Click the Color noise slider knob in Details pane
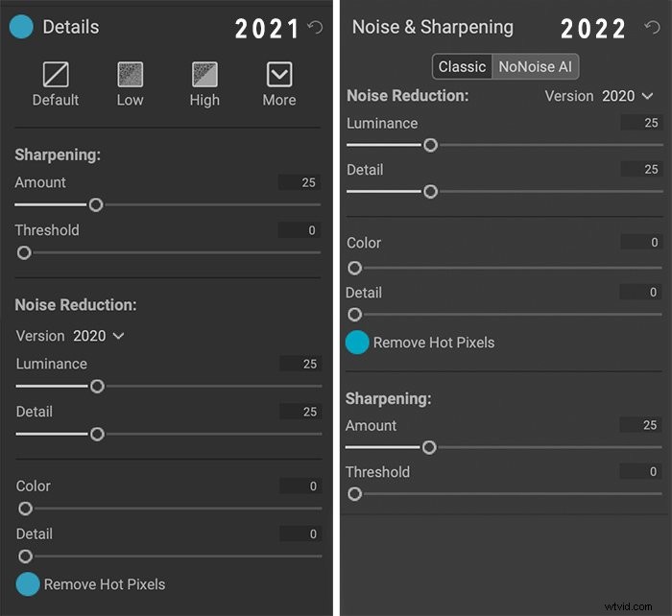Screen dimensions: 672x616 click(x=25, y=509)
